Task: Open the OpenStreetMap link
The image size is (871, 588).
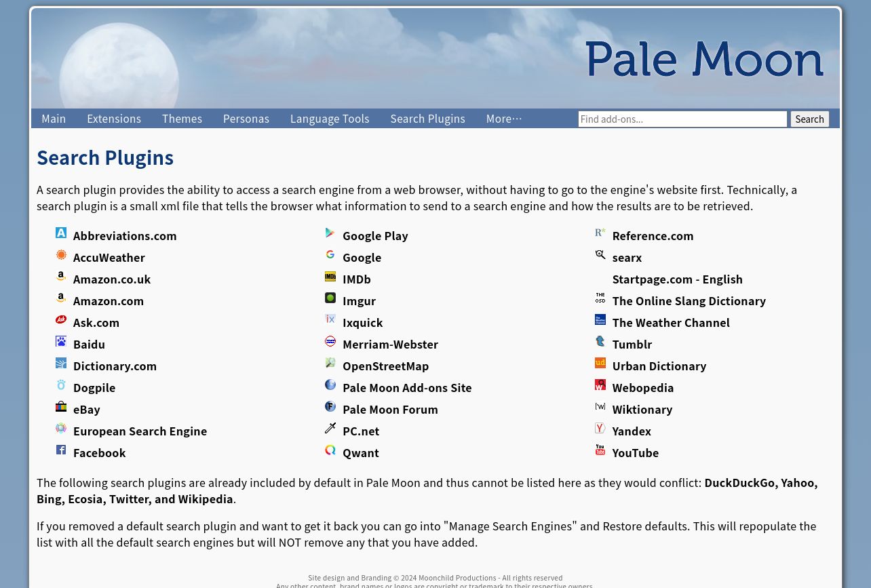Action: click(x=385, y=366)
